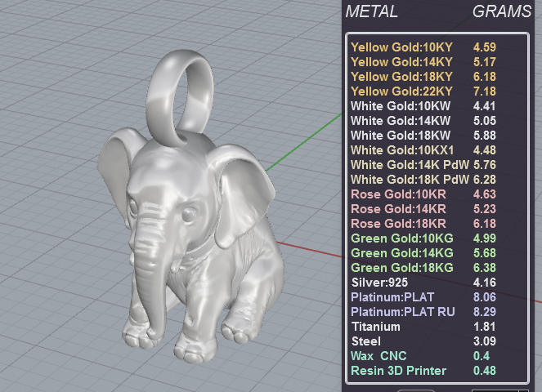The width and height of the screenshot is (542, 392).
Task: Select the Yellow Gold:14KY row
Action: [423, 62]
